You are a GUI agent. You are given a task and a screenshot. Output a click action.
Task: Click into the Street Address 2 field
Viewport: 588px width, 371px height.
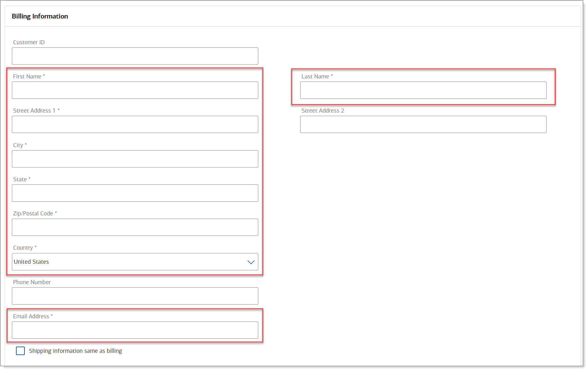[423, 124]
